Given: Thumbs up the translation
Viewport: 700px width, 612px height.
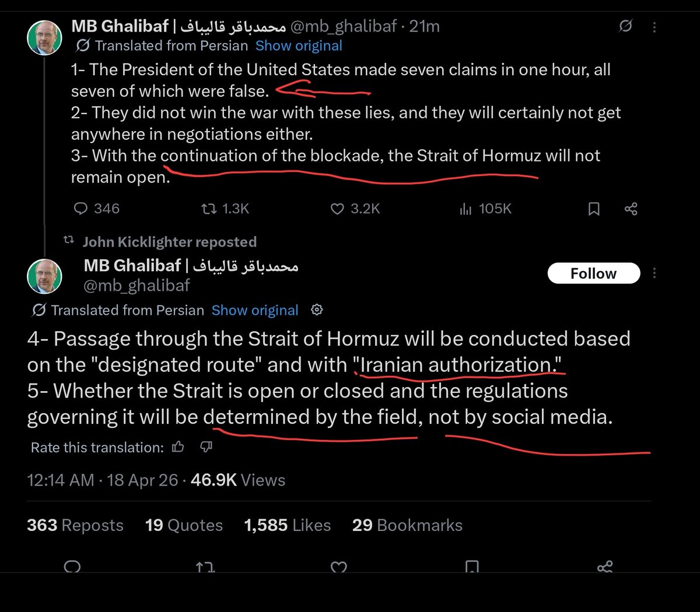Looking at the screenshot, I should tap(178, 447).
